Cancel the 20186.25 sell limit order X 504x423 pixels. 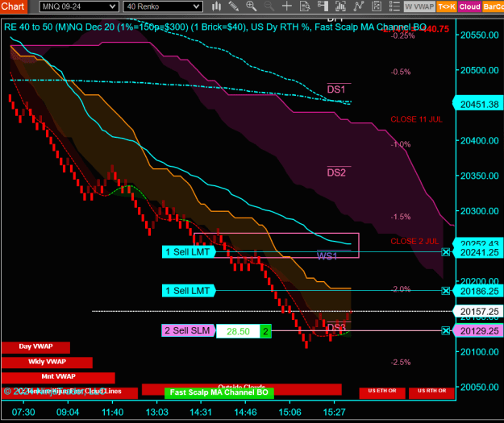coord(445,291)
